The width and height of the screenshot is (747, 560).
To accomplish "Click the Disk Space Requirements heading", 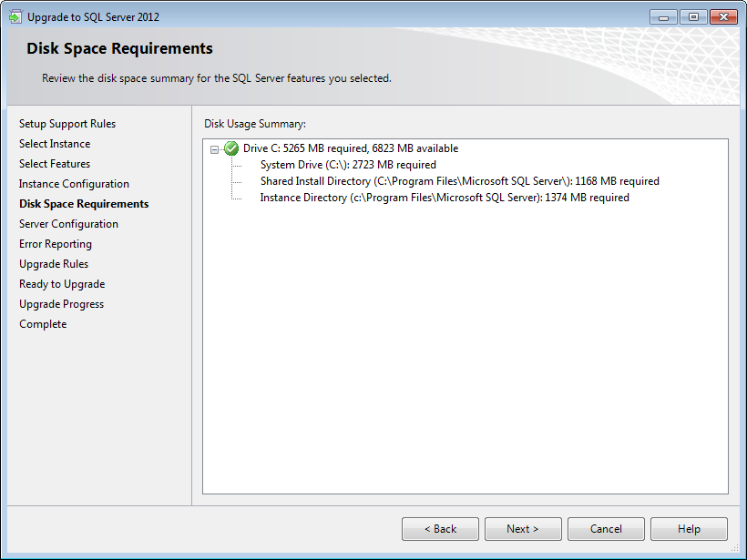I will click(x=119, y=48).
